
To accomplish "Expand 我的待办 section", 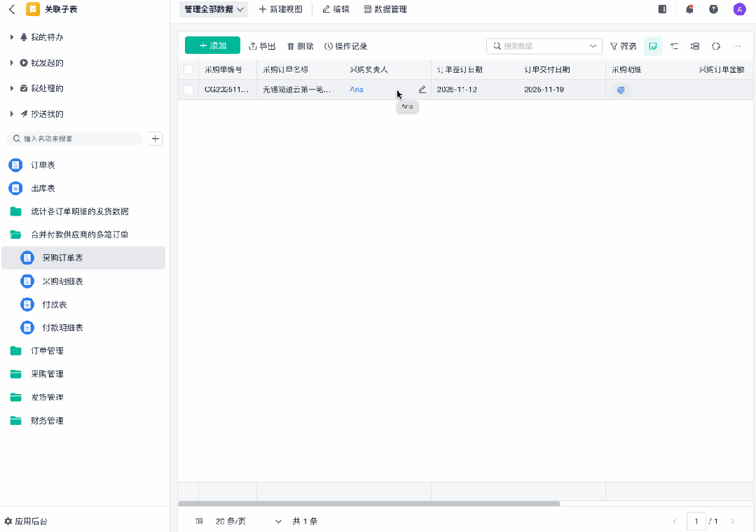I will click(12, 37).
